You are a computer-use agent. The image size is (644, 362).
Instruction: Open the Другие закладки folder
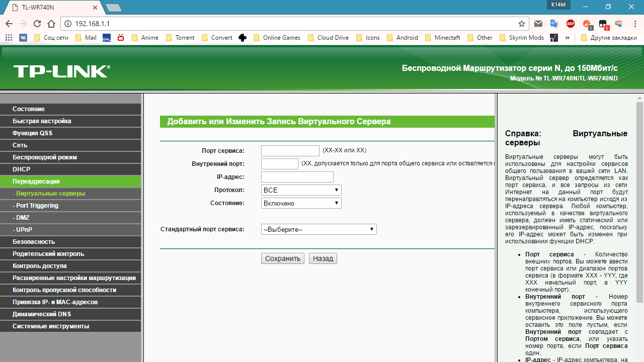pos(609,38)
